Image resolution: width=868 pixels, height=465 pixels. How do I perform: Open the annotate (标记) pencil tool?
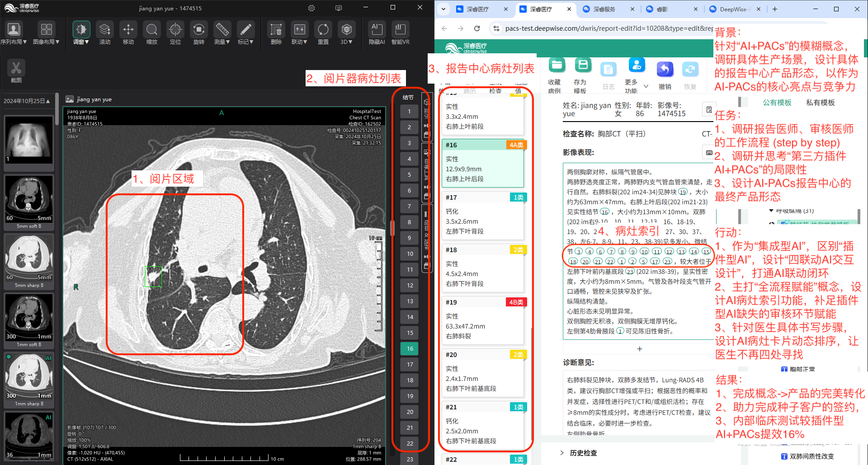tap(245, 33)
